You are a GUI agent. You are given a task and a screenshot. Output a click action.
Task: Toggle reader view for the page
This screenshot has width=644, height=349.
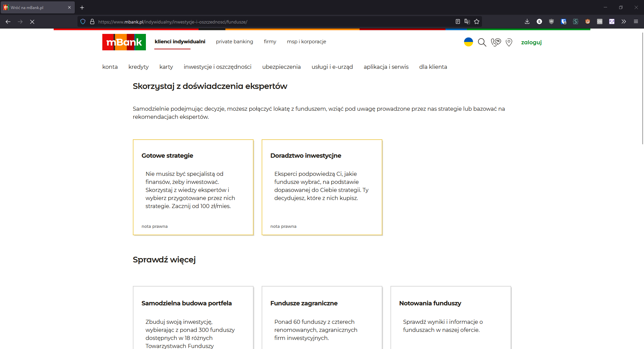click(458, 21)
